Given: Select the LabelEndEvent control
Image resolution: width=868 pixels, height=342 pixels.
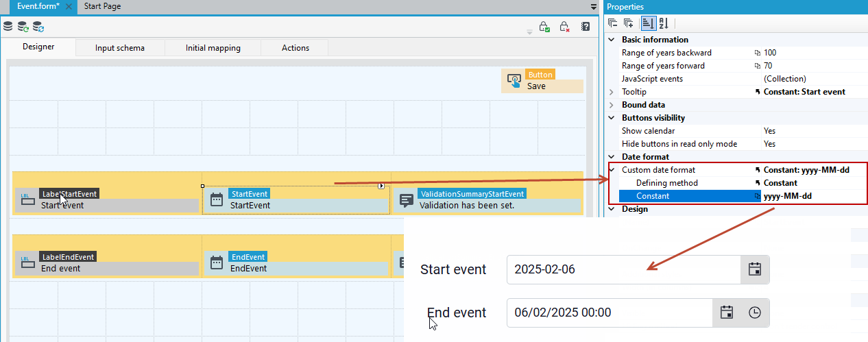Looking at the screenshot, I should (x=106, y=263).
